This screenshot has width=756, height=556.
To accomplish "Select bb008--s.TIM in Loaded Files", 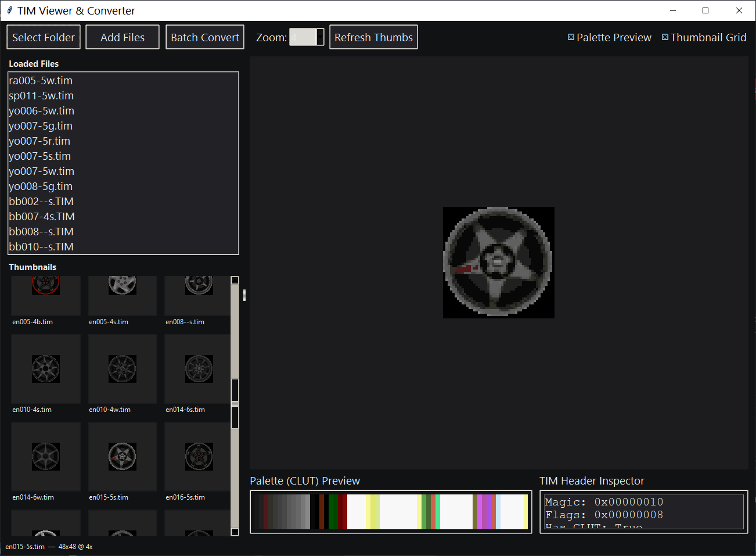I will pos(123,232).
